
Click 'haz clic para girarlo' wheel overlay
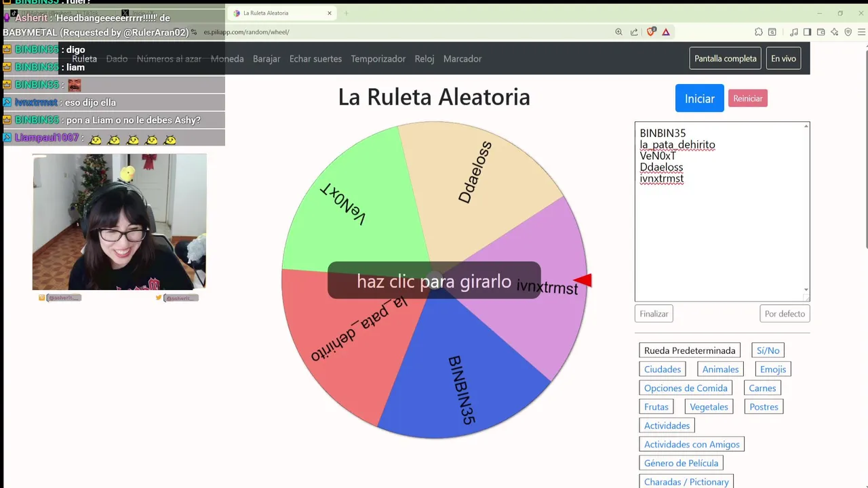434,281
